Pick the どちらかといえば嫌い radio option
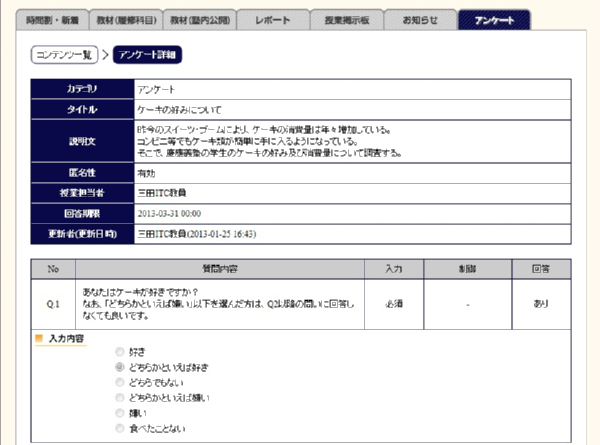The width and height of the screenshot is (600, 445). 121,398
